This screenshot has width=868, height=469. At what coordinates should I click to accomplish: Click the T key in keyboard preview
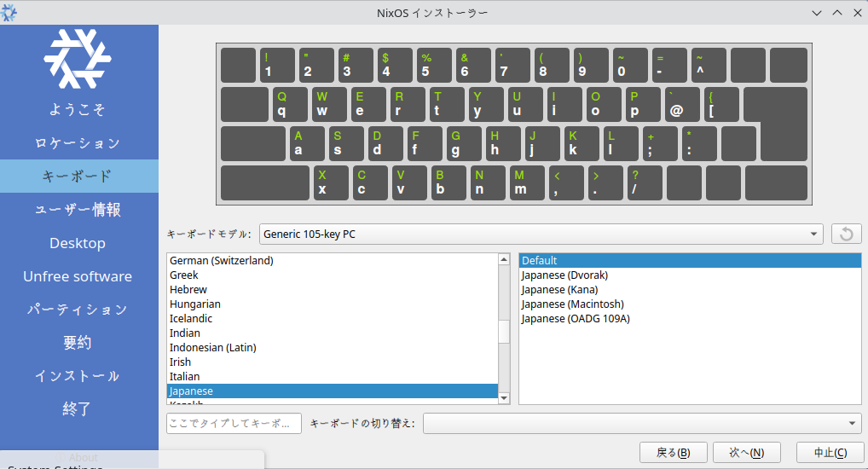coord(448,104)
